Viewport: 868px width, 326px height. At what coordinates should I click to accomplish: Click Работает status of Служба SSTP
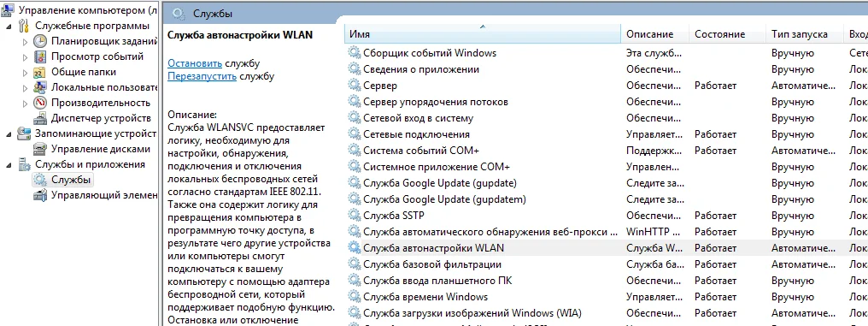[x=716, y=216]
